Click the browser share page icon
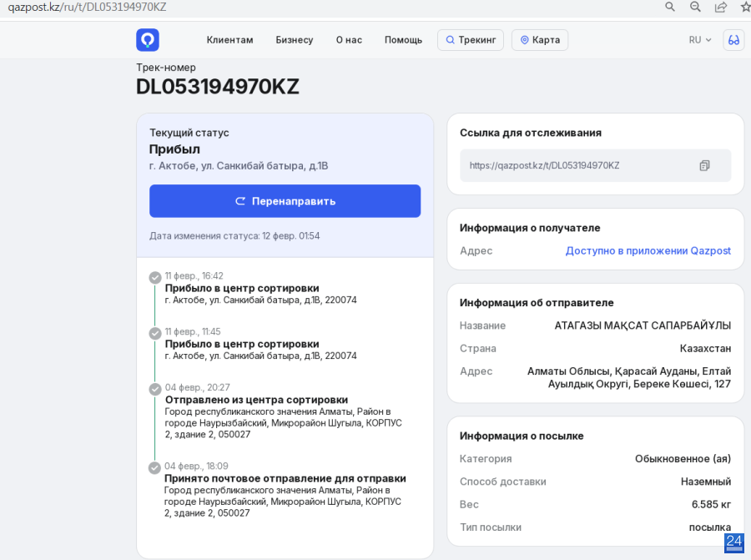 (x=720, y=7)
